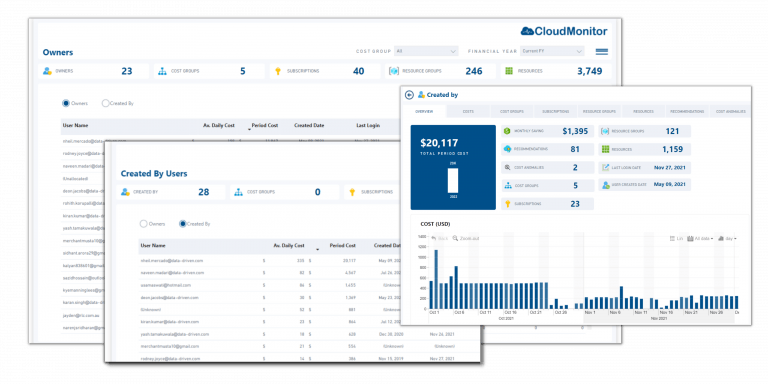Click Resource Groups icon in Created by overview
768x384 pixels.
(605, 131)
